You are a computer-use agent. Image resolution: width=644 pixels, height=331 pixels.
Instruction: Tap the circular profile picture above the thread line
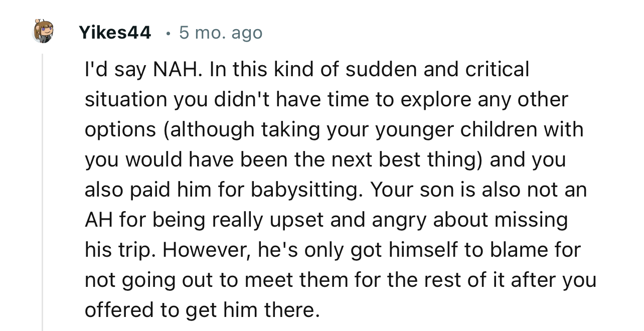(43, 31)
